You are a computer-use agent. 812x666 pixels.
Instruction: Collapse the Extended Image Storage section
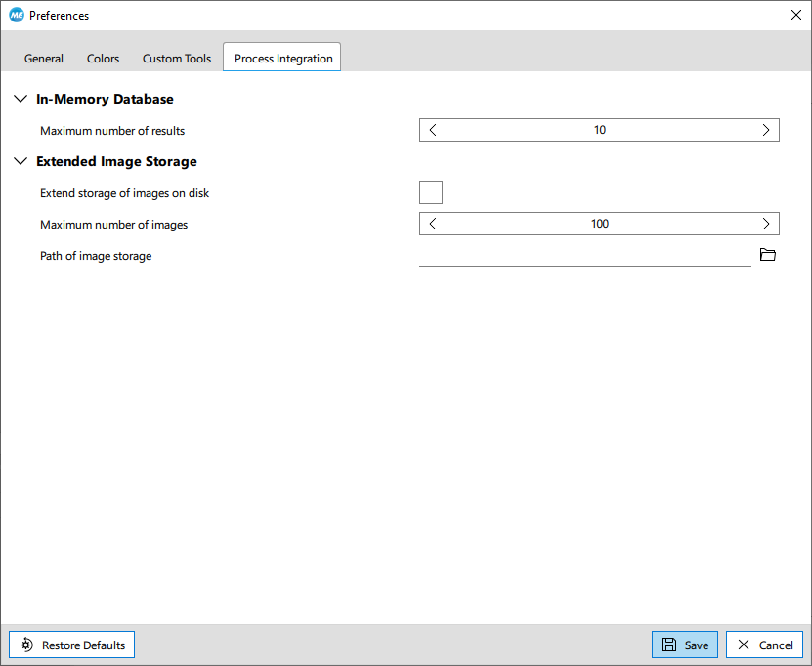point(21,161)
